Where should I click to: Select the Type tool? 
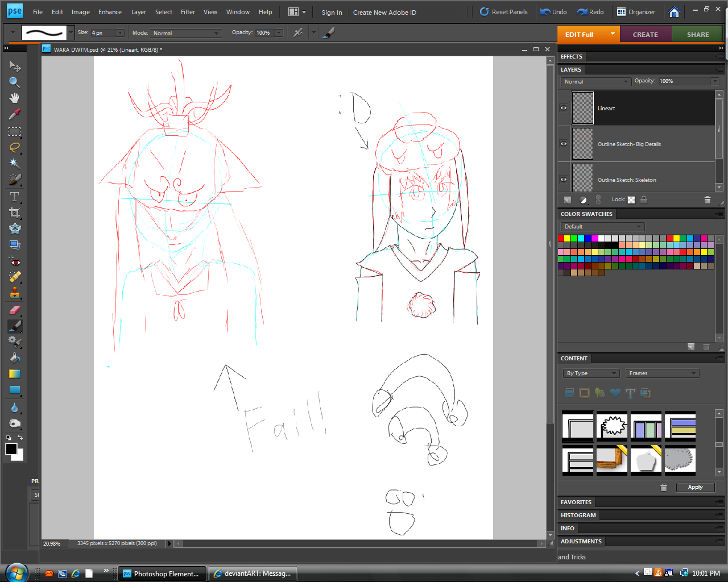click(15, 197)
